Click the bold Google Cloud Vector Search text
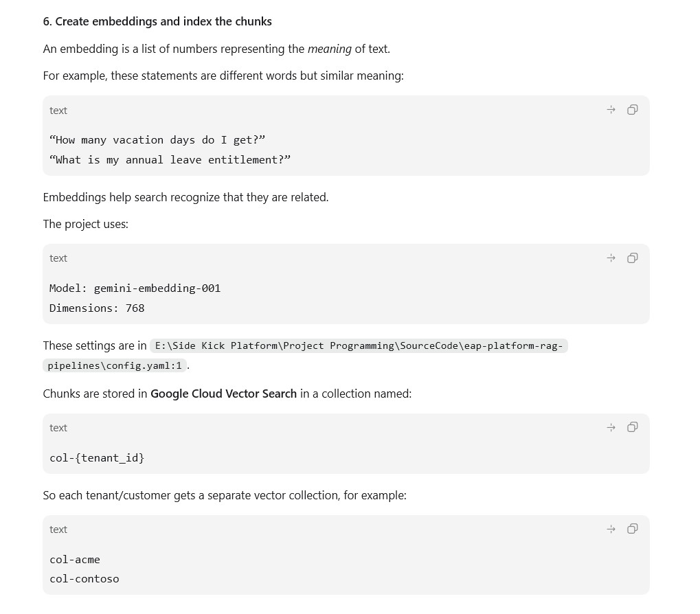The height and width of the screenshot is (614, 700). point(224,394)
